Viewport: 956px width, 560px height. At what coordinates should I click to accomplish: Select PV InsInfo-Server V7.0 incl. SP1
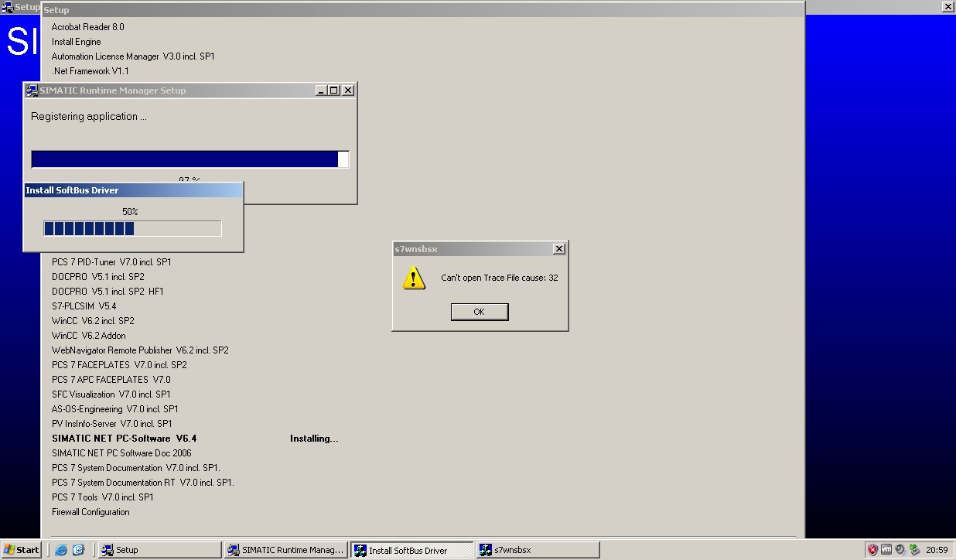(112, 424)
